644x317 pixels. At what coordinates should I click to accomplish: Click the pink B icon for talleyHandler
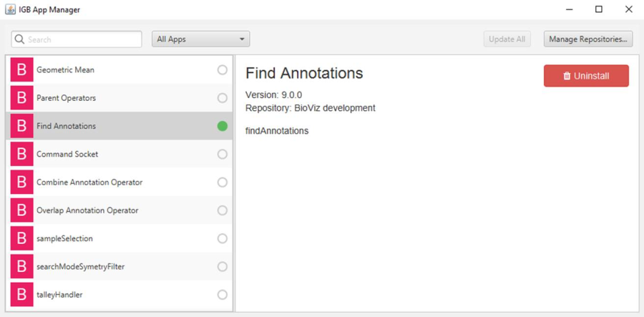[x=21, y=294]
